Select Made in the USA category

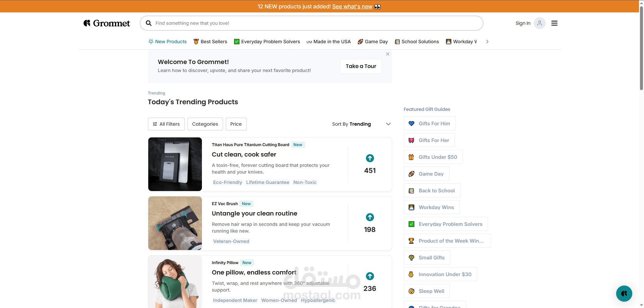coord(328,42)
